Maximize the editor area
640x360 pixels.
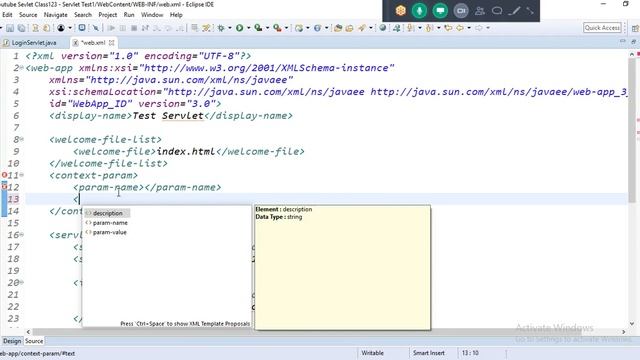[x=633, y=42]
